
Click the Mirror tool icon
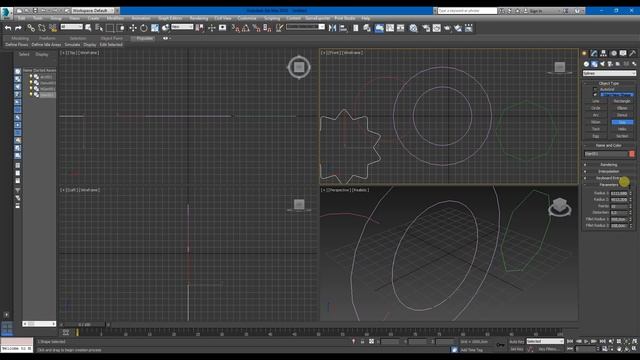click(x=333, y=28)
